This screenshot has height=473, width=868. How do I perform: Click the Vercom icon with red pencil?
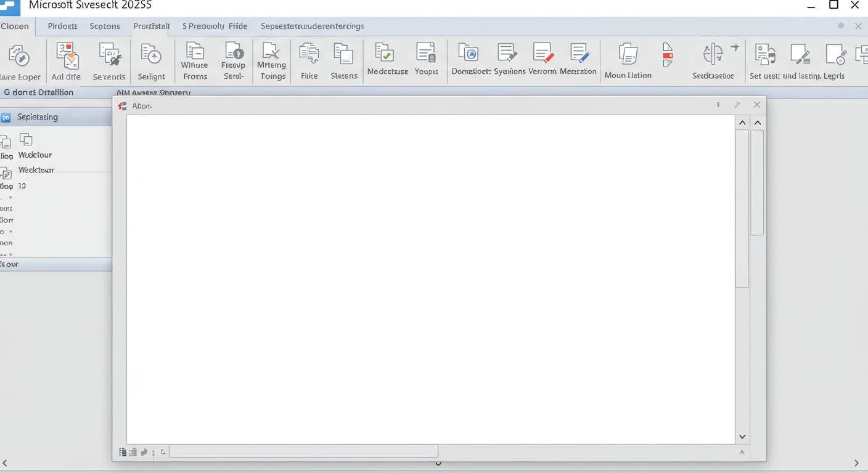click(542, 55)
